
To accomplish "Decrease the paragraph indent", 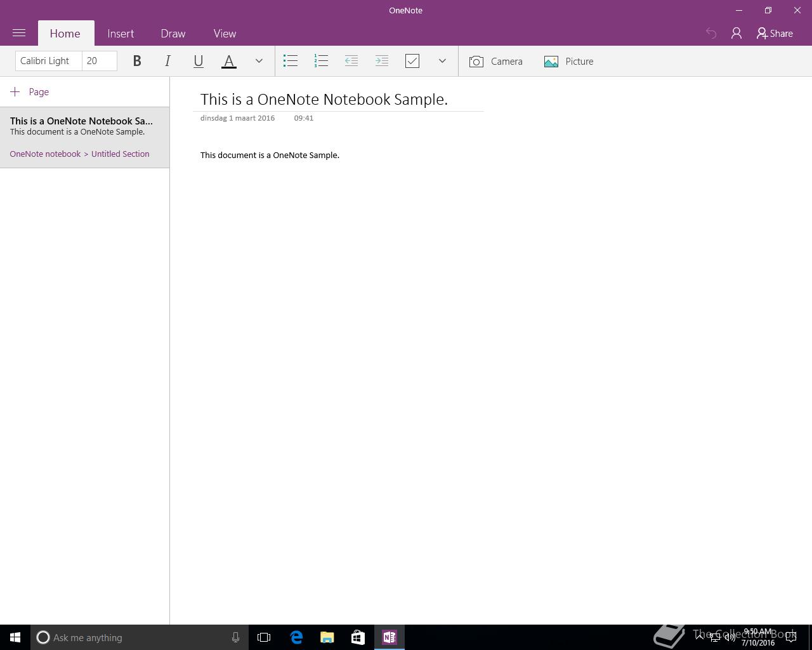I will tap(351, 61).
